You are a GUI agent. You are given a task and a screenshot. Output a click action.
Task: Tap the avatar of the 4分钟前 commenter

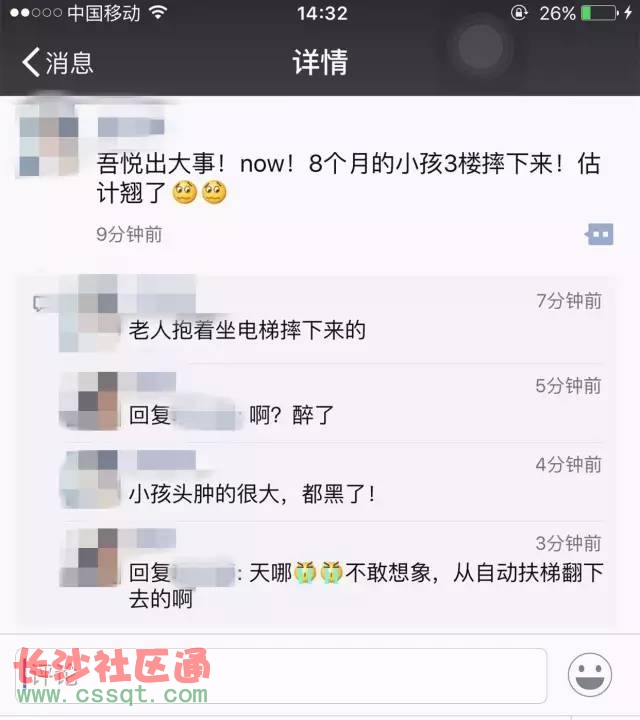[x=90, y=479]
